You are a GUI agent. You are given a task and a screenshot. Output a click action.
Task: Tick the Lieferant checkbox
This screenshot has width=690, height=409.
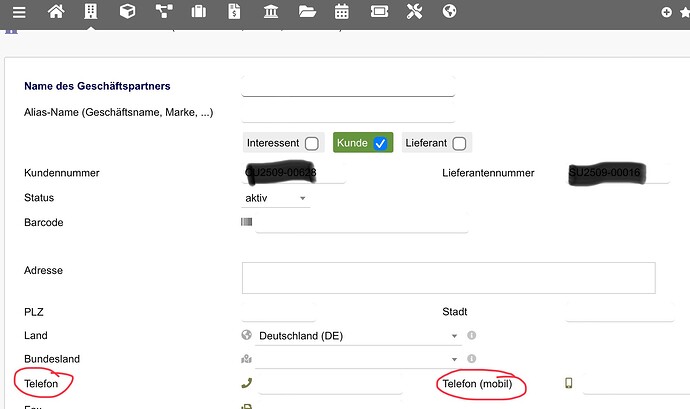tap(459, 144)
